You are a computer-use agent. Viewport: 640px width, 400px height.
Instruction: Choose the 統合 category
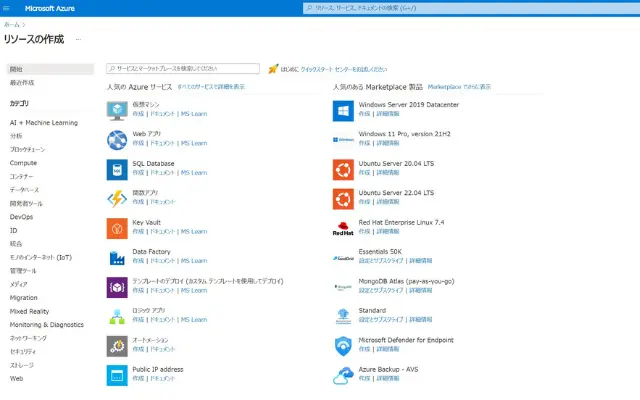16,244
